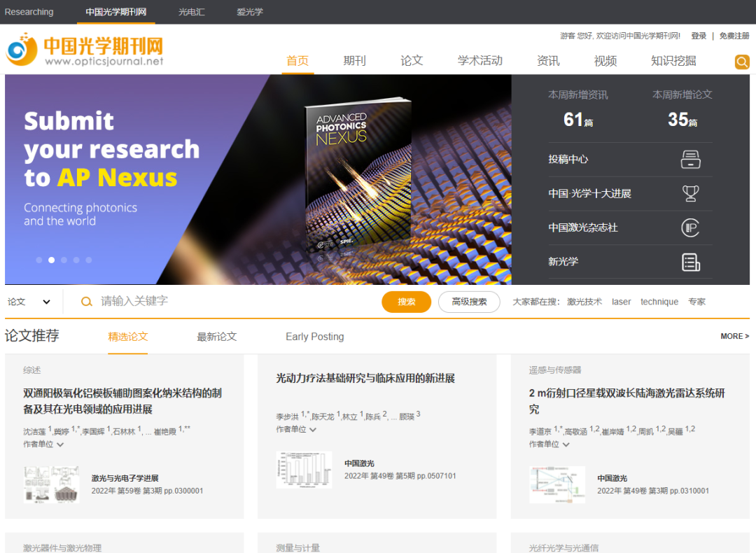Open the 光电汇 top tab
Screen dimensions: 756x553
click(x=191, y=12)
